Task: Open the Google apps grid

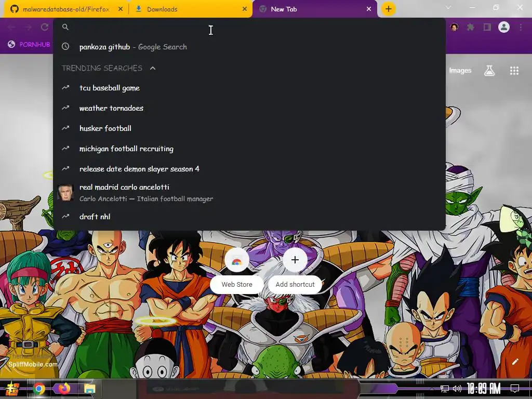Action: [514, 71]
